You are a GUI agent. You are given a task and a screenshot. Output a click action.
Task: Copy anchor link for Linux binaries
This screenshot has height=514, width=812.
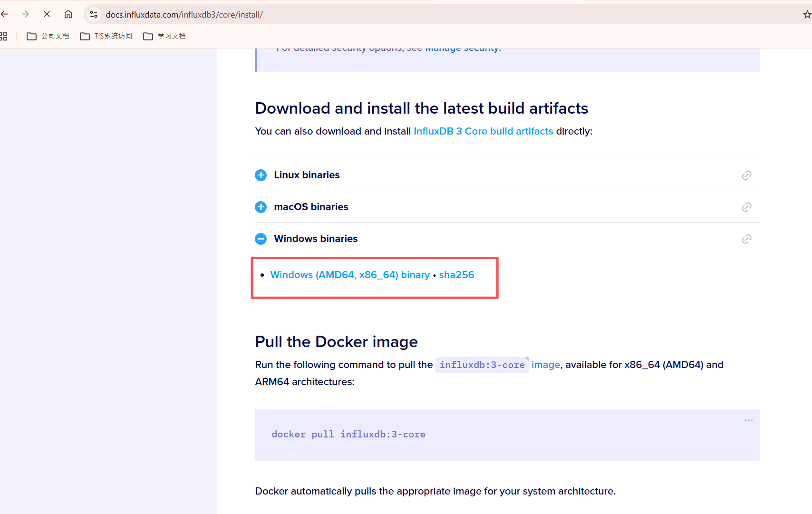(746, 175)
